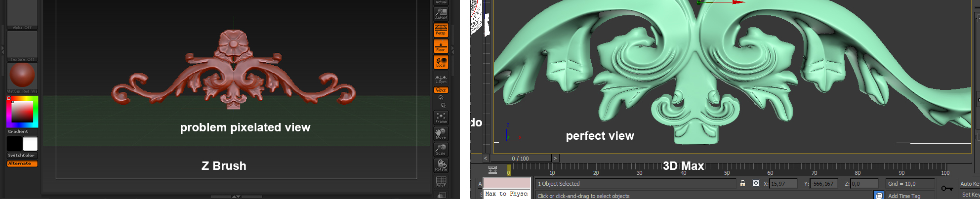Select the white main color swatch
This screenshot has height=199, width=980.
[30, 144]
